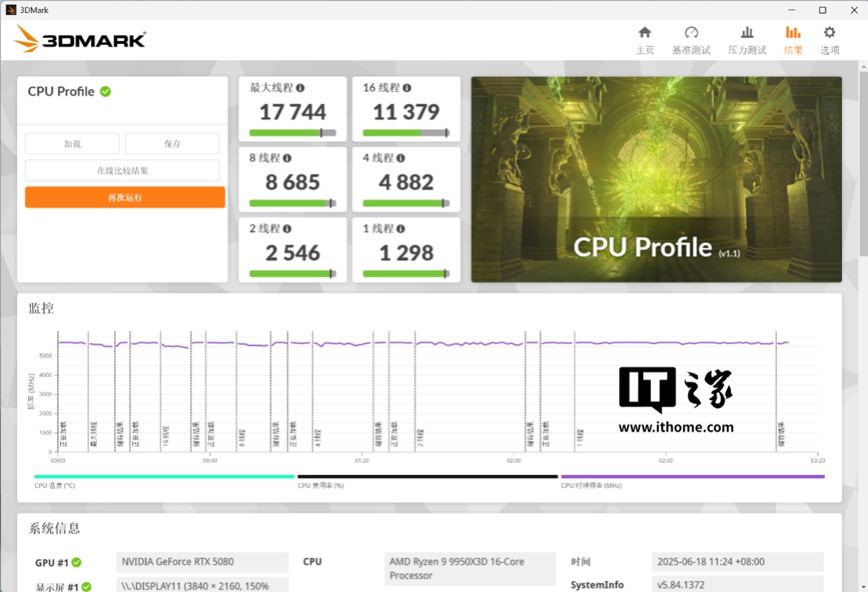Open Stress Test (压力测试) icon
Image resolution: width=868 pixels, height=592 pixels.
click(747, 33)
